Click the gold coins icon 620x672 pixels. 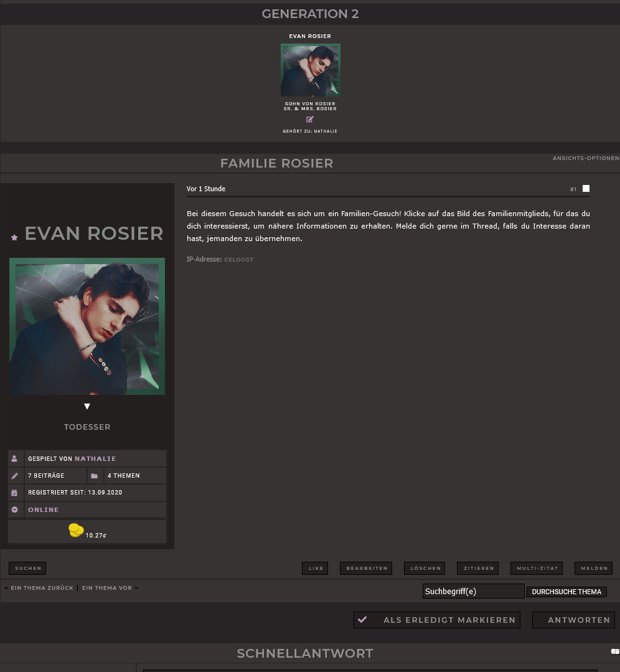click(x=76, y=531)
